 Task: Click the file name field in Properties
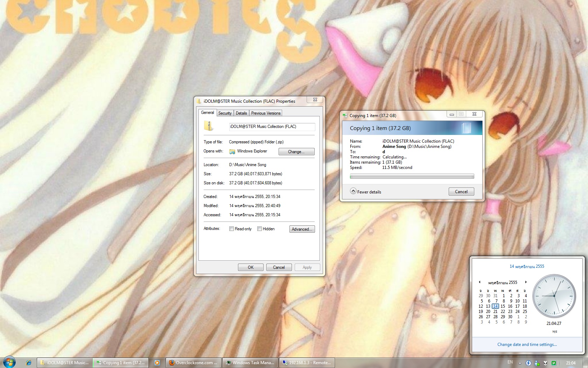coord(272,127)
